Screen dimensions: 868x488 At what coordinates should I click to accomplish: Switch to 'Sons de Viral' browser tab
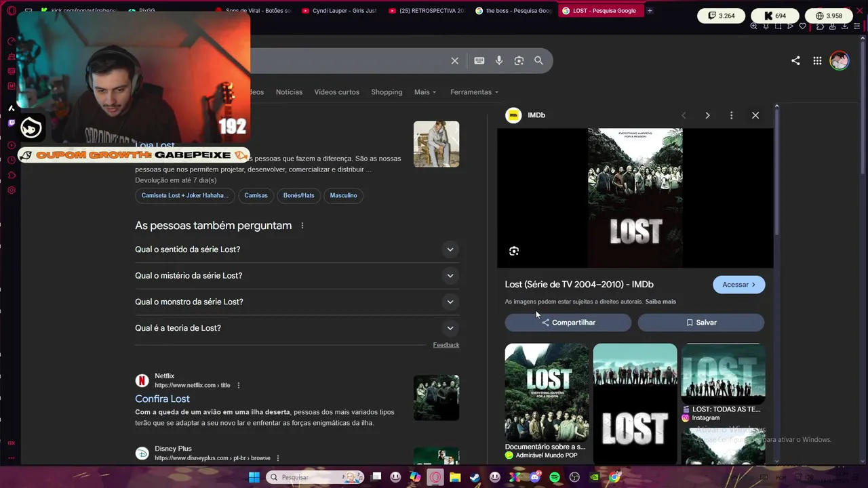[x=252, y=11]
